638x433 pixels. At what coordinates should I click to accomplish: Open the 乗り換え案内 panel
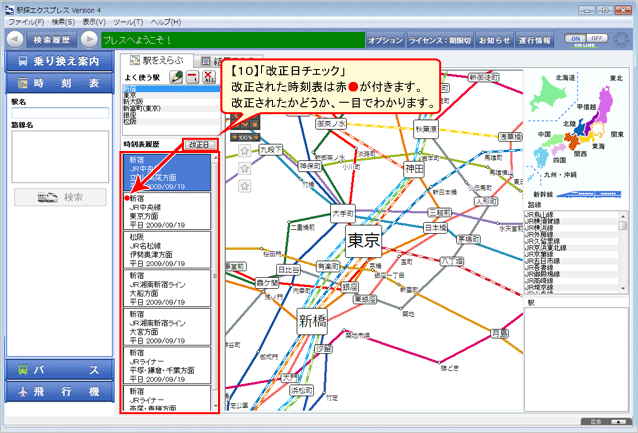pyautogui.click(x=55, y=61)
